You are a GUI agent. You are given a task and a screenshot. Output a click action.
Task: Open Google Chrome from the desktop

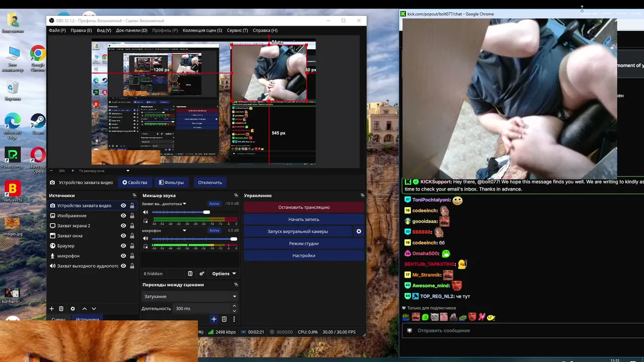38,59
